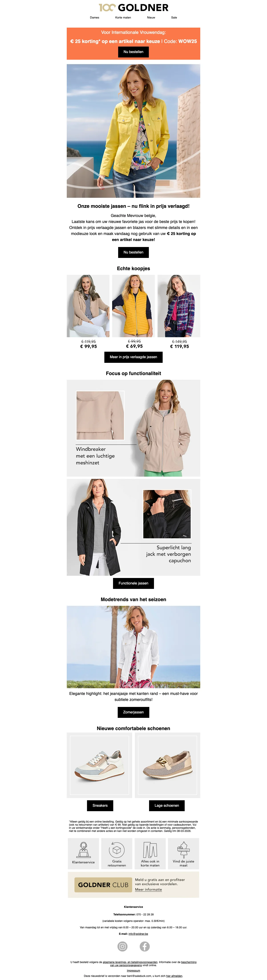The height and width of the screenshot is (980, 267).
Task: Click the Zomerjassen button
Action: click(x=133, y=712)
